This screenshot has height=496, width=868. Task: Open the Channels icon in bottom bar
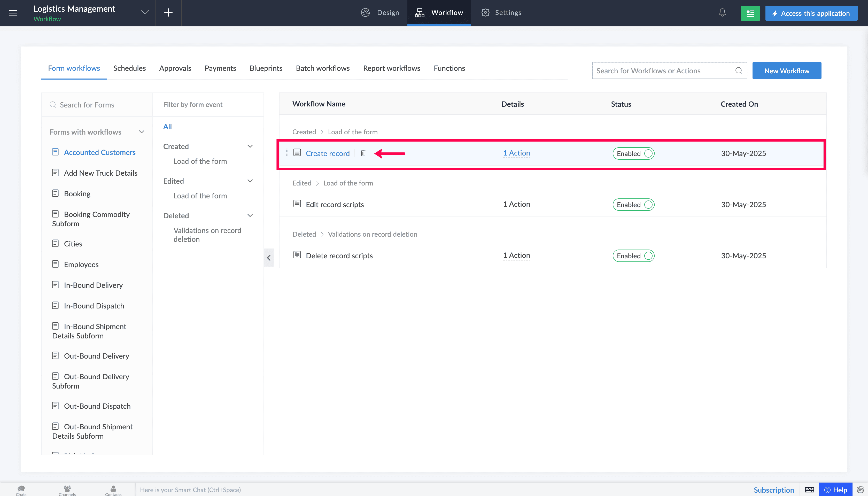[x=67, y=490]
